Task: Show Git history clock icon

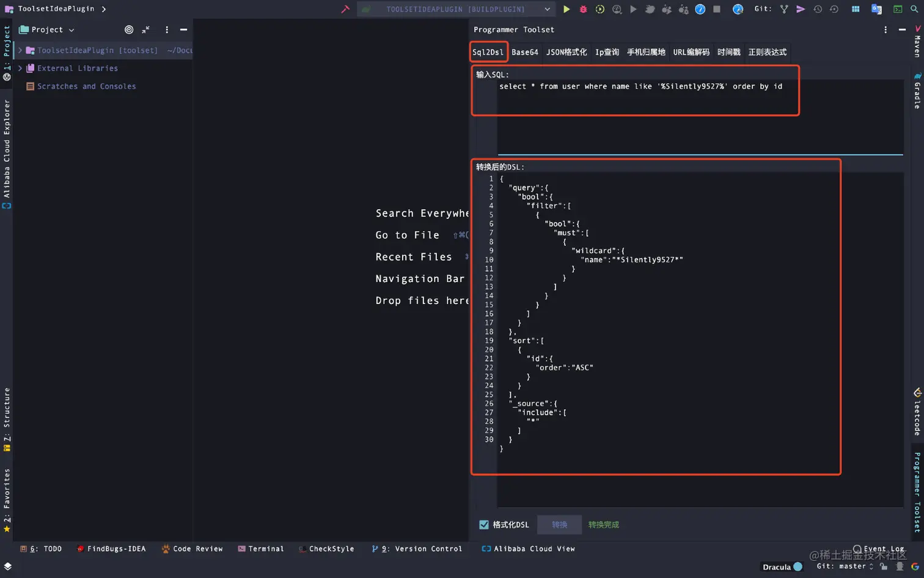Action: (x=818, y=9)
